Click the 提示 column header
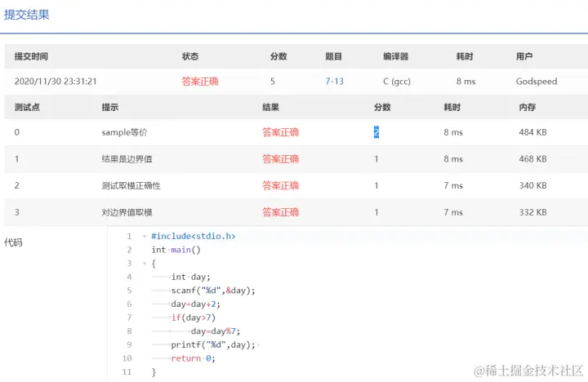 (x=110, y=107)
